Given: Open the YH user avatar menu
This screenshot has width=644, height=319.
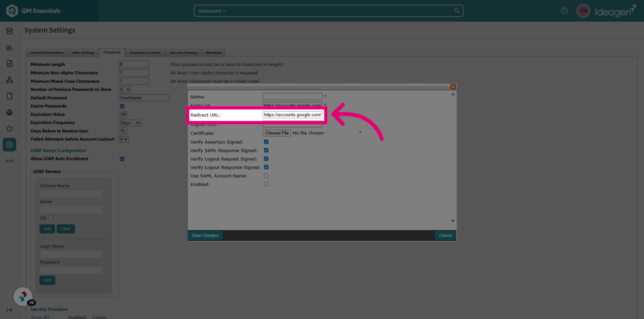Looking at the screenshot, I should 583,11.
